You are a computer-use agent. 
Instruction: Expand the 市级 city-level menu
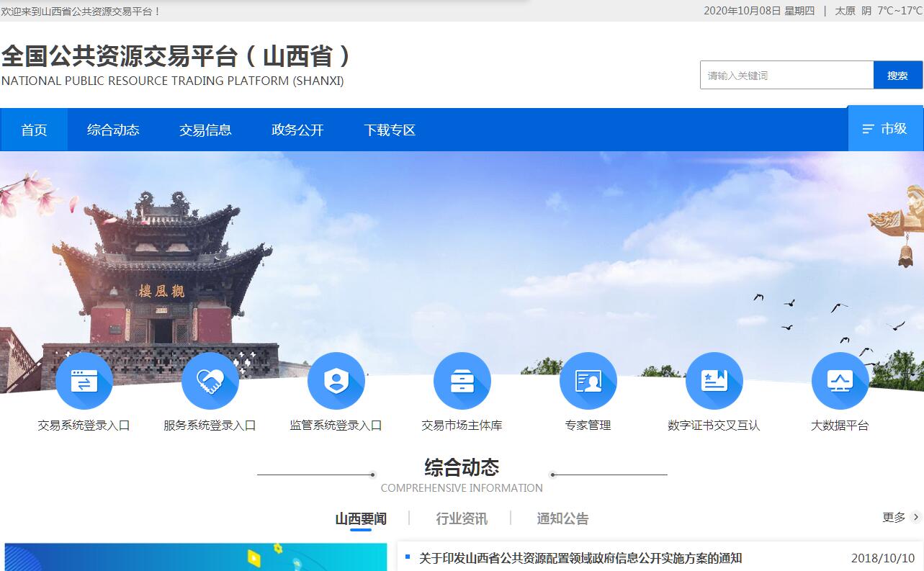[885, 129]
